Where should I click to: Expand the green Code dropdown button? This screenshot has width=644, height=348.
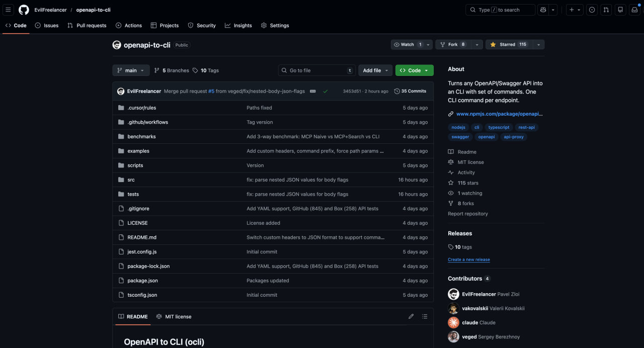414,70
